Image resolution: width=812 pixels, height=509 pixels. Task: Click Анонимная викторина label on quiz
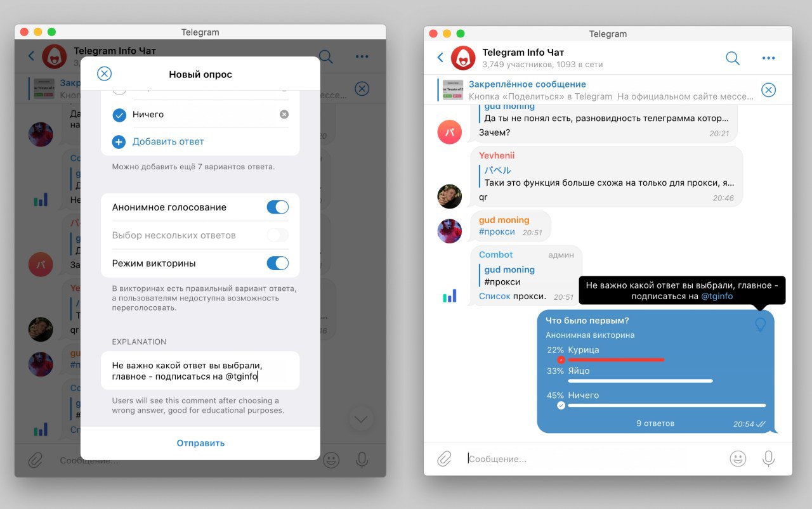click(x=590, y=335)
